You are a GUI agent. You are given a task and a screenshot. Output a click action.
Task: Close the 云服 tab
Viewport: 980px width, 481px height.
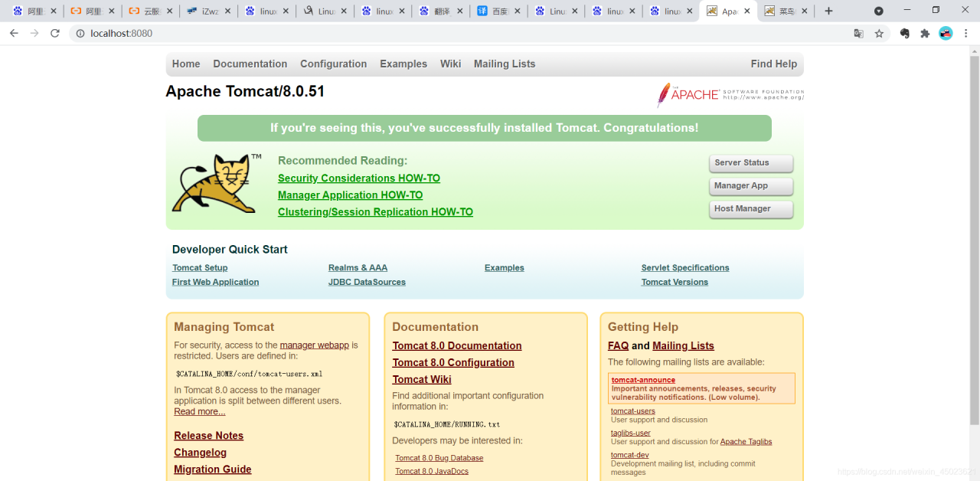[170, 11]
